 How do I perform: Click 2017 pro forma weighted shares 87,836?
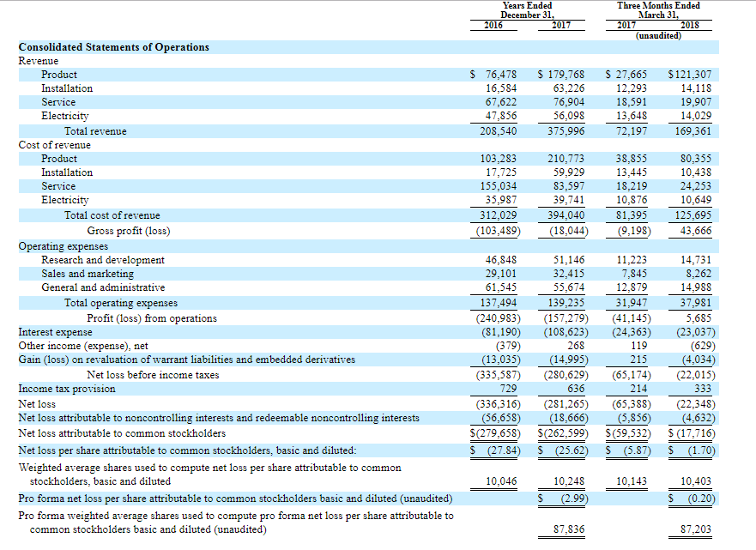[x=569, y=529]
